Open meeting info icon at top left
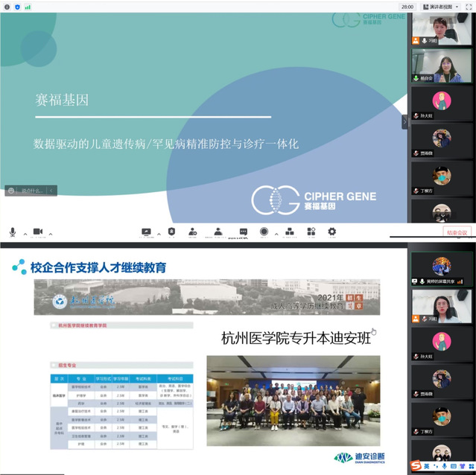Viewport: 476px width, 475px height. (7, 7)
